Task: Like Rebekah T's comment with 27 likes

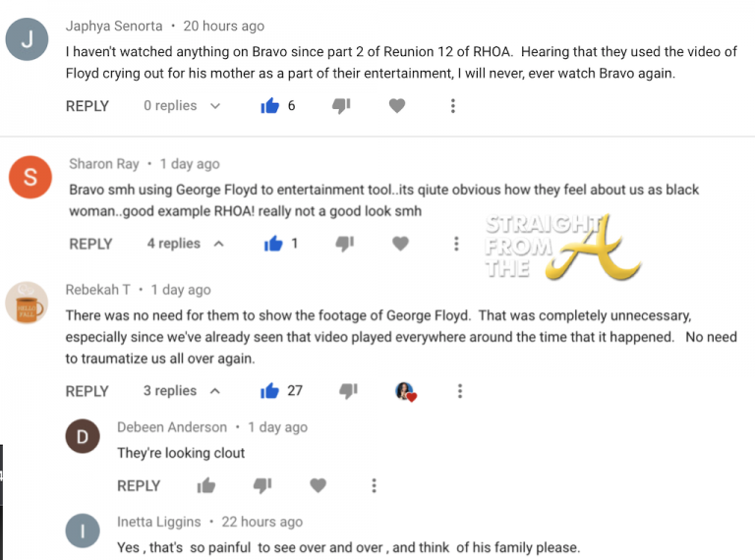Action: pos(269,391)
